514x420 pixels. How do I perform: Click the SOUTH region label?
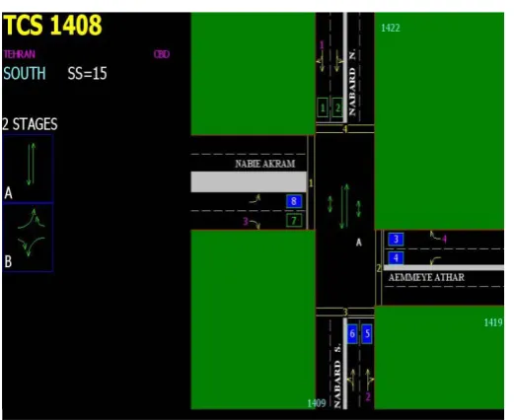point(25,73)
